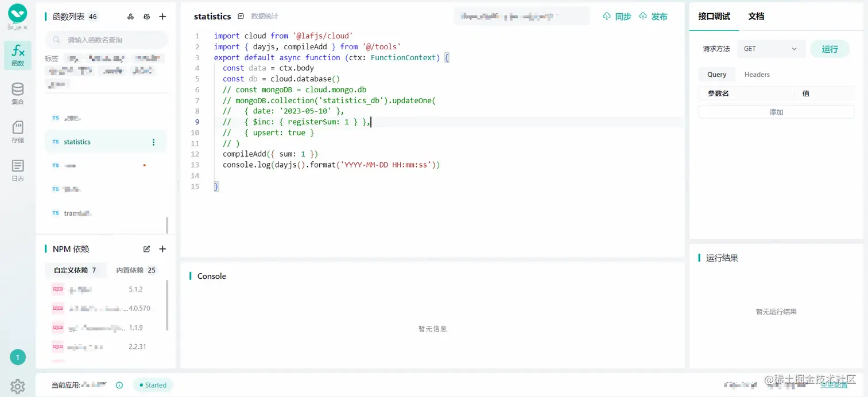868x397 pixels.
Task: Open the webhook icon in the function list header
Action: [131, 17]
